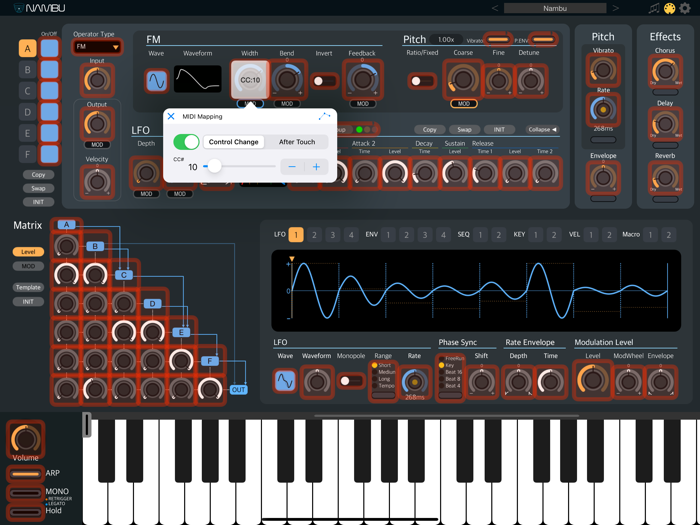The width and height of the screenshot is (700, 525).
Task: Select the LFO Wave icon at bottom
Action: click(285, 381)
